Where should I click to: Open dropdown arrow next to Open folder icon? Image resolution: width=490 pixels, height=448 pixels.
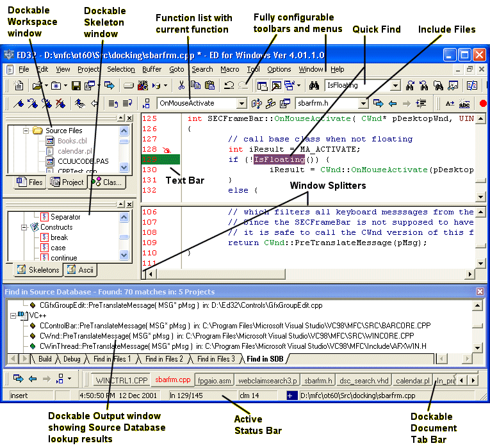click(46, 85)
